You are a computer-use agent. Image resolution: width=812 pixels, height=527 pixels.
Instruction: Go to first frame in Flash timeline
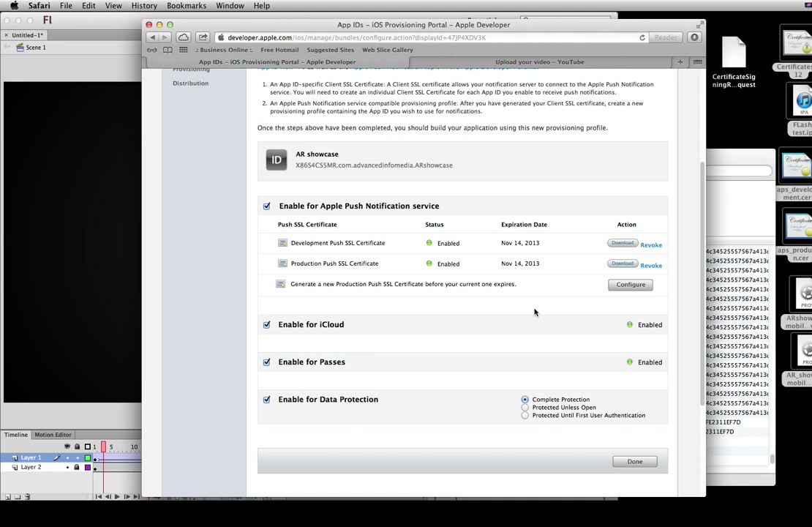pos(99,496)
